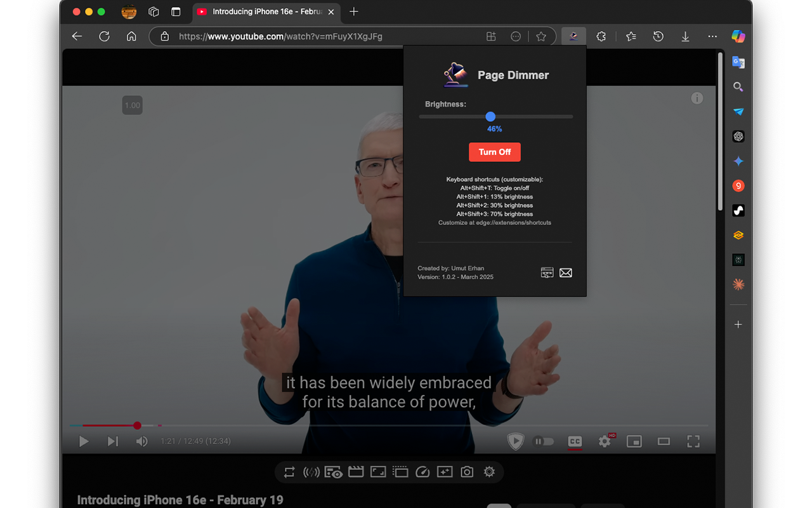Open the Telegram paper-plane sidebar app

(x=738, y=112)
